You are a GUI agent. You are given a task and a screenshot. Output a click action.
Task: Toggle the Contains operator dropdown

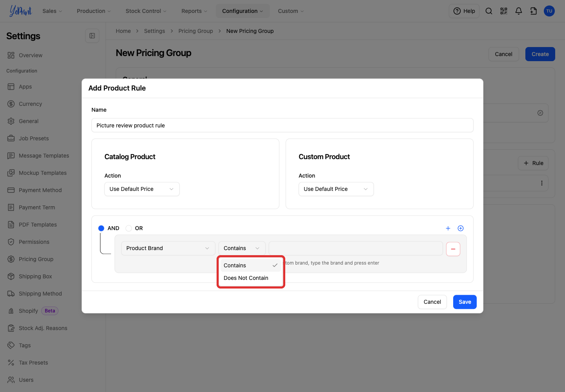[242, 248]
